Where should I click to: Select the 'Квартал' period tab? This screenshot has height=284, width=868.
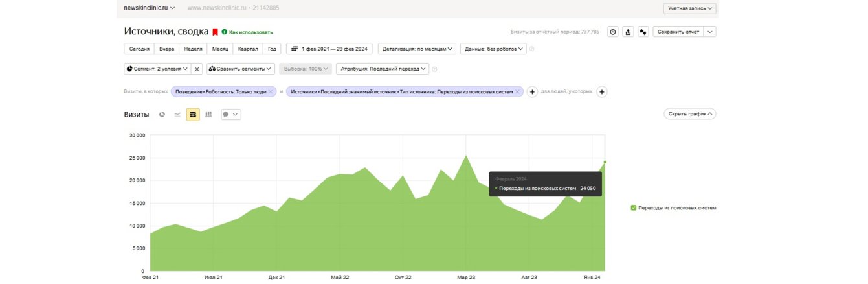click(x=248, y=49)
